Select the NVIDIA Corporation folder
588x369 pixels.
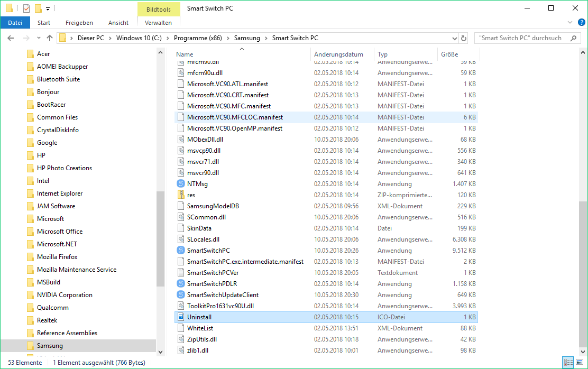pos(65,295)
